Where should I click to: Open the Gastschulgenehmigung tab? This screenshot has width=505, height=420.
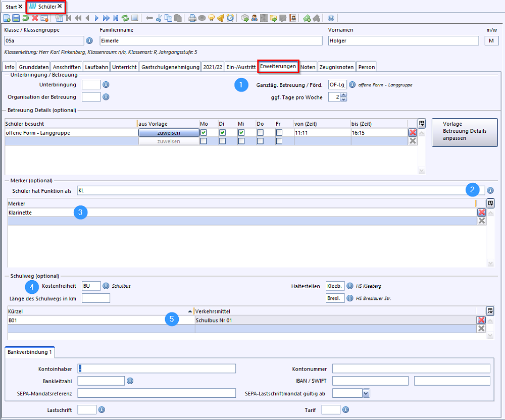point(170,67)
